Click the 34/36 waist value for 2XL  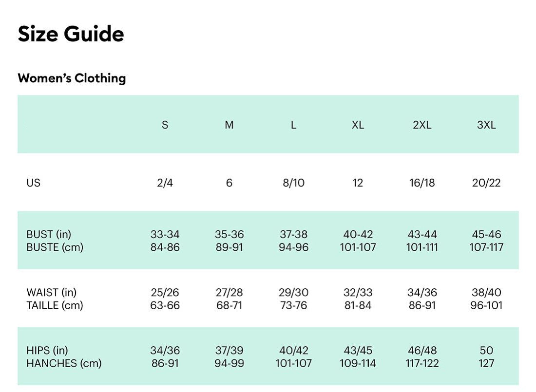(422, 292)
